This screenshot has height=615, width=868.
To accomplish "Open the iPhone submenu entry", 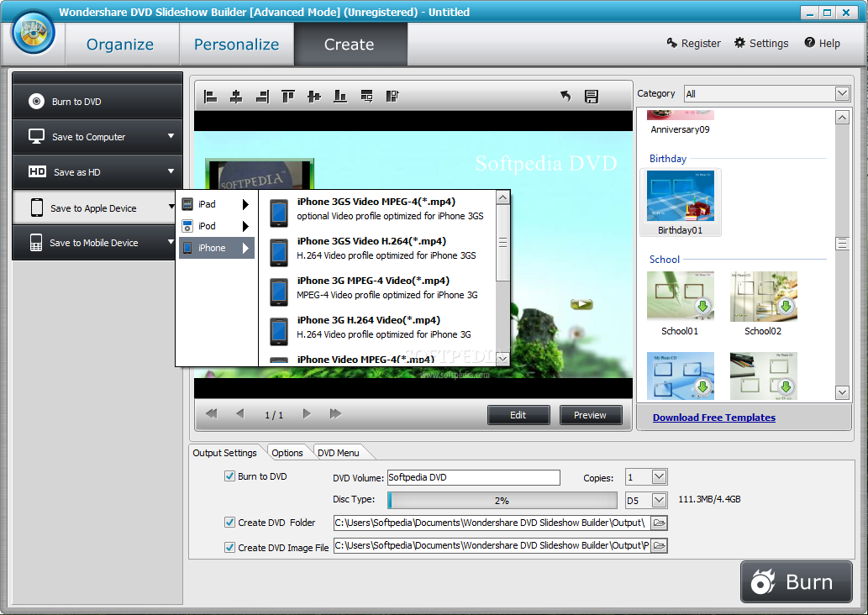I will pyautogui.click(x=217, y=248).
